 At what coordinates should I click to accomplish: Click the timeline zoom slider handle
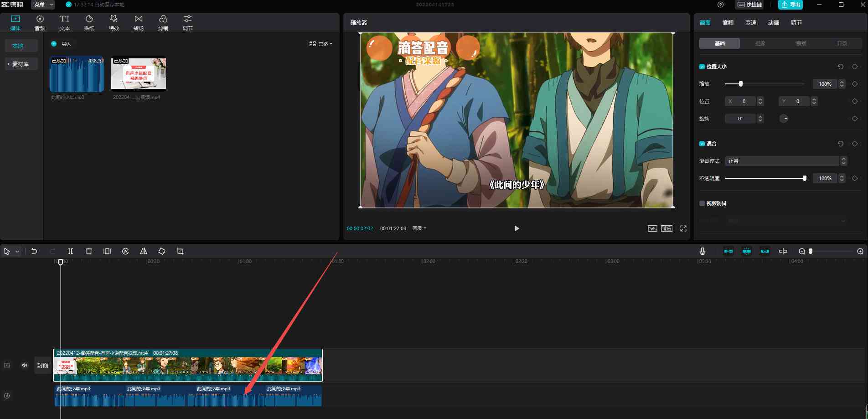tap(811, 251)
